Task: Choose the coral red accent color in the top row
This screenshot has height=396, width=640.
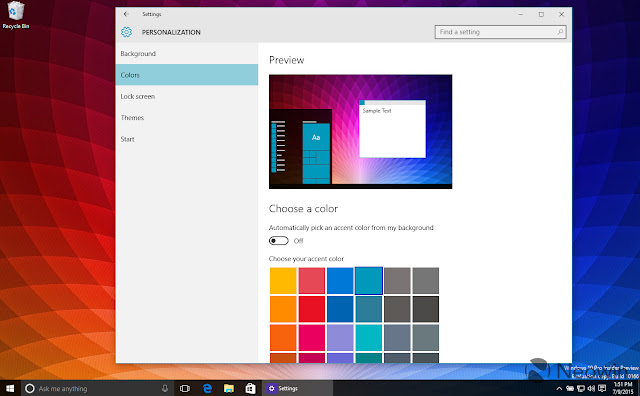Action: point(311,281)
